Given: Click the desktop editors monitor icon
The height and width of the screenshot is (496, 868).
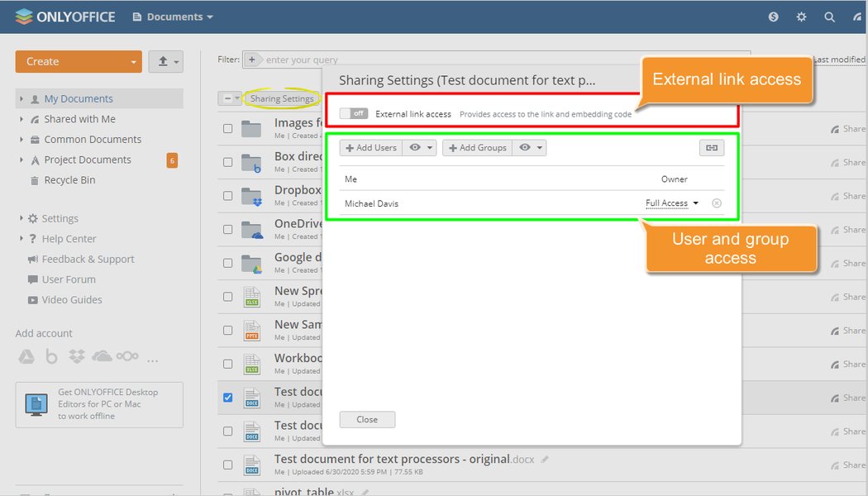Looking at the screenshot, I should [x=36, y=405].
